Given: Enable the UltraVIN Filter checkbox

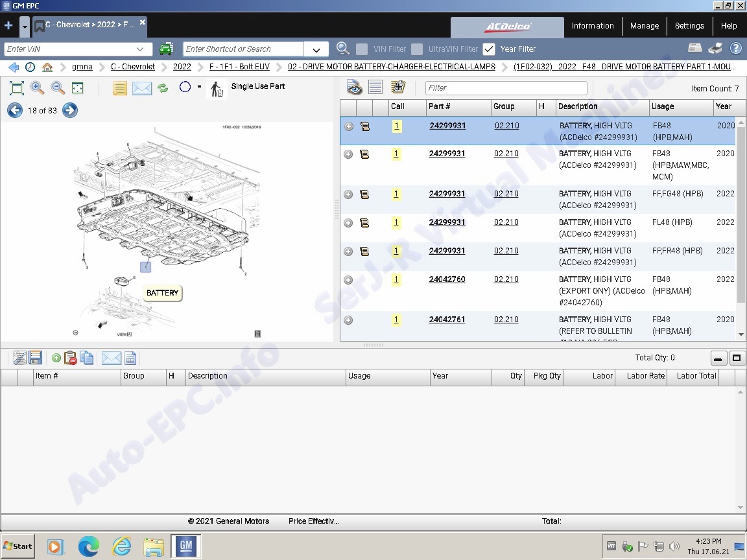Looking at the screenshot, I should [x=417, y=49].
